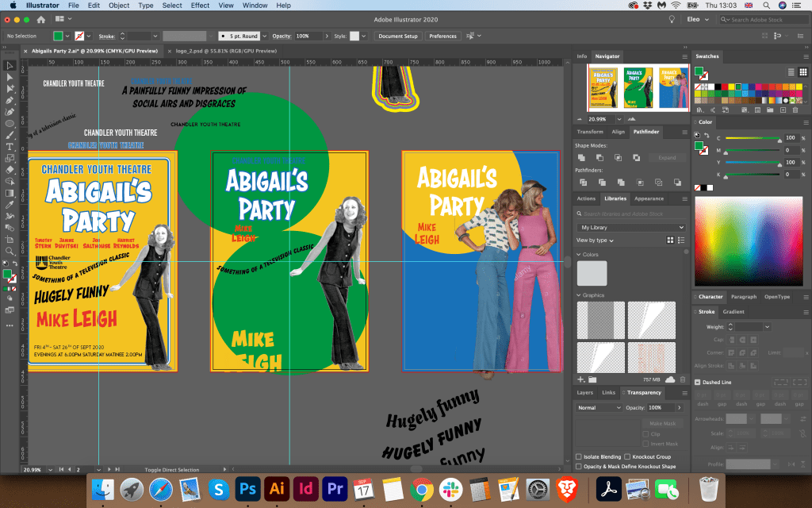Toggle the Dashed Line checkbox
This screenshot has height=508, width=812.
[x=698, y=382]
